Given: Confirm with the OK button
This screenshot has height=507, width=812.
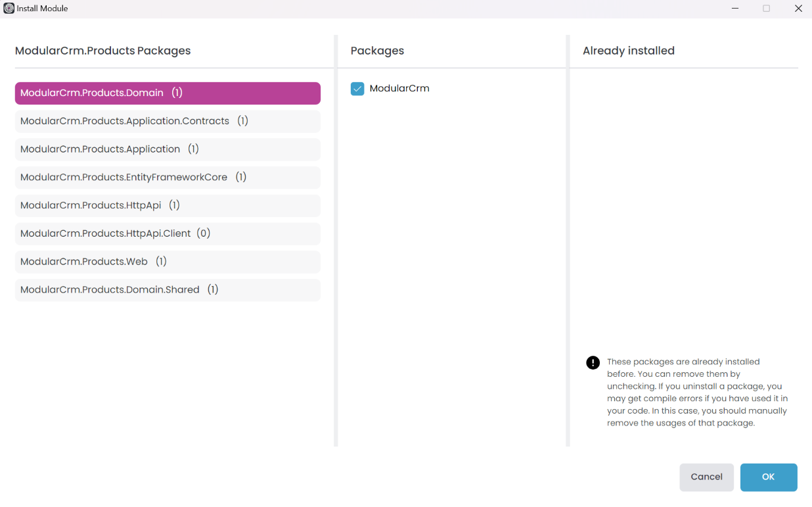Looking at the screenshot, I should (x=768, y=477).
